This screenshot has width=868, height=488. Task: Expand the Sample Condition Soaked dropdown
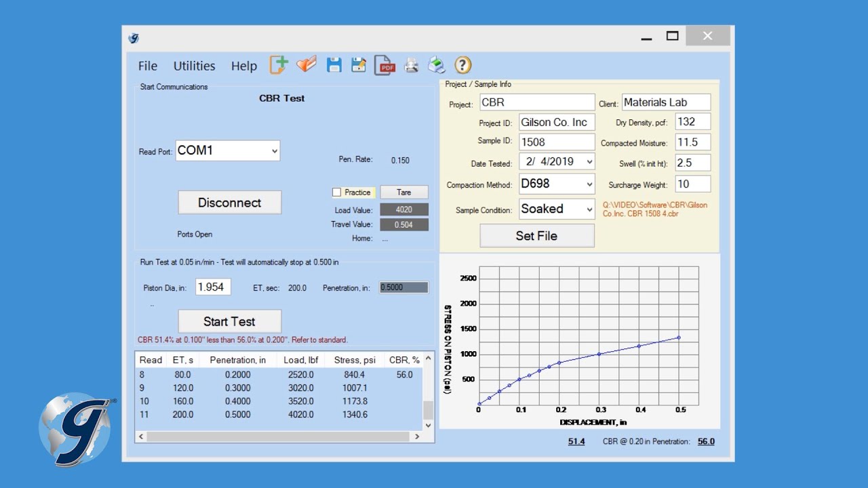pyautogui.click(x=589, y=209)
